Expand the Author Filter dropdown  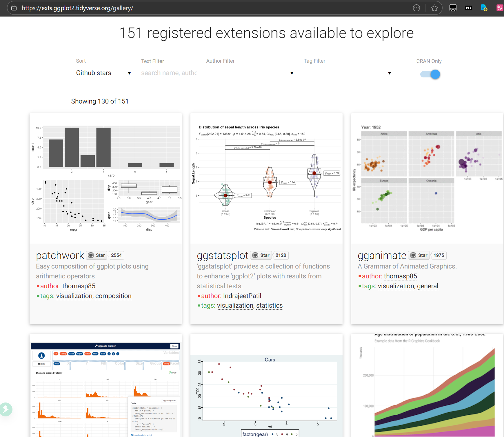click(x=250, y=73)
